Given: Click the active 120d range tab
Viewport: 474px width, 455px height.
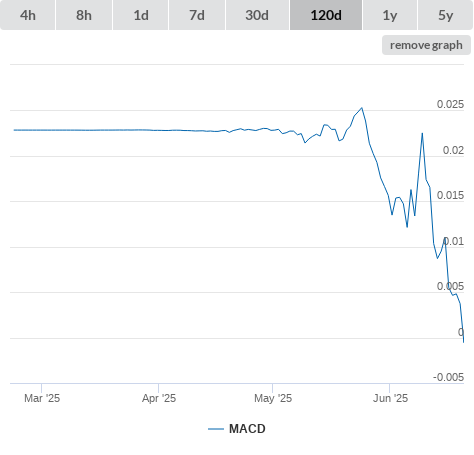Looking at the screenshot, I should click(326, 15).
